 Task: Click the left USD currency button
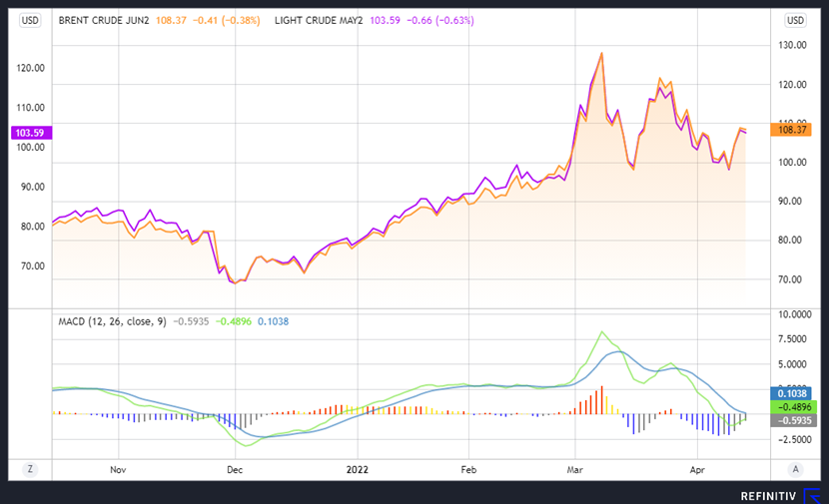click(30, 21)
